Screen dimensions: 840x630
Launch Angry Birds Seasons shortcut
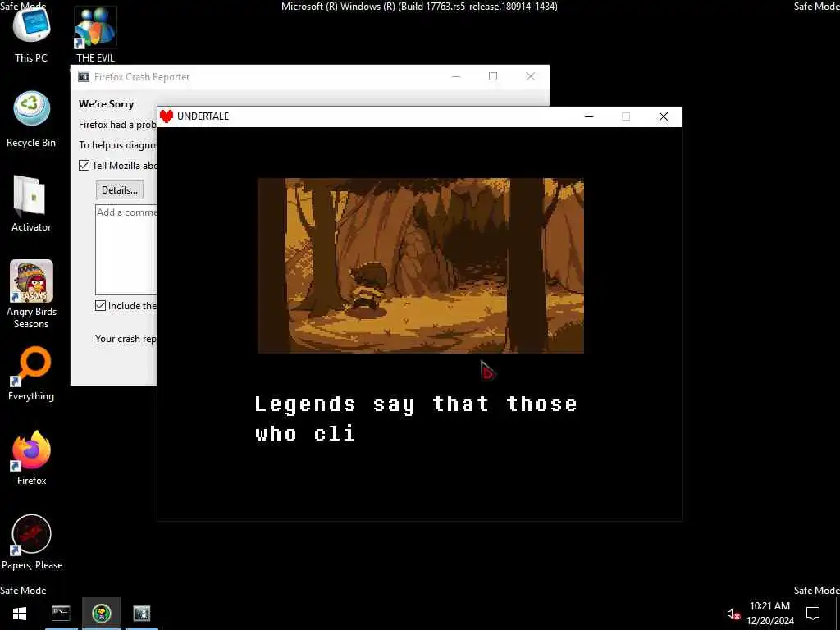click(x=31, y=294)
